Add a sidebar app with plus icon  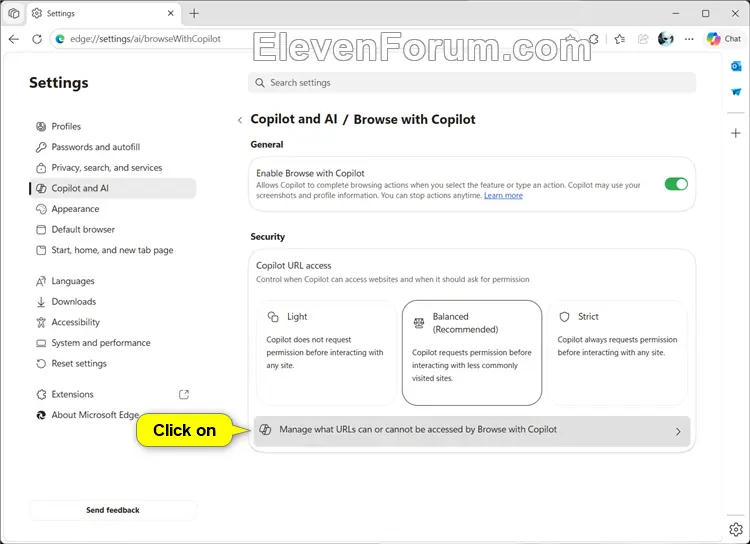[x=736, y=133]
